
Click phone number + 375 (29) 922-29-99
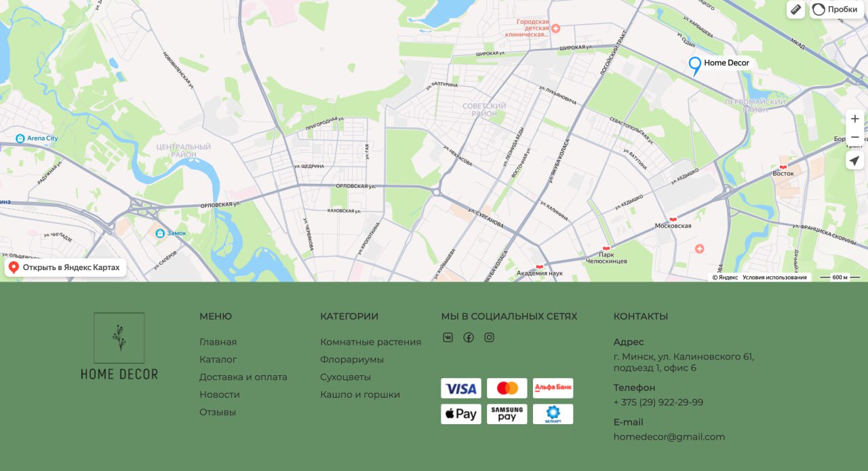[x=658, y=402]
